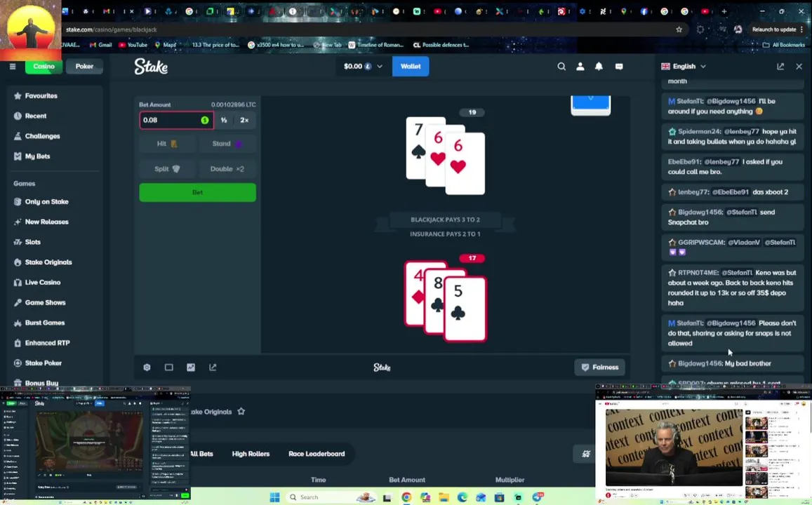Click the Double ×2 button
The image size is (812, 505).
tap(227, 168)
